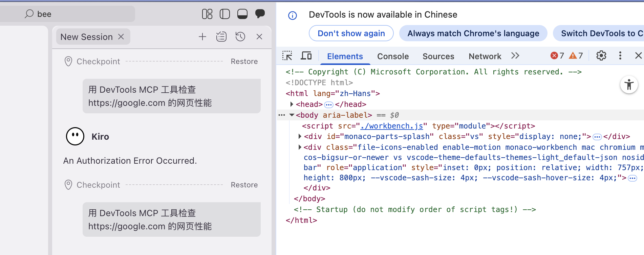
Task: Open the workbench.js script link
Action: pos(391,126)
